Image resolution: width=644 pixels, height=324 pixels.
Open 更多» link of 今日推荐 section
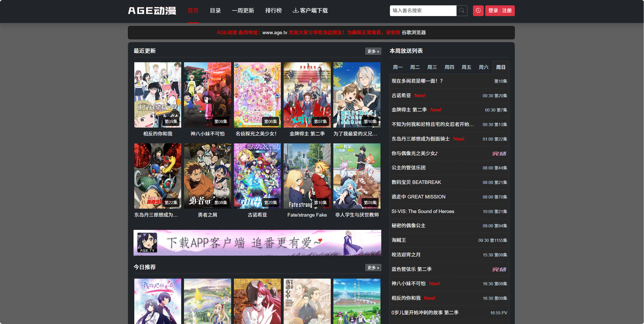click(x=373, y=268)
